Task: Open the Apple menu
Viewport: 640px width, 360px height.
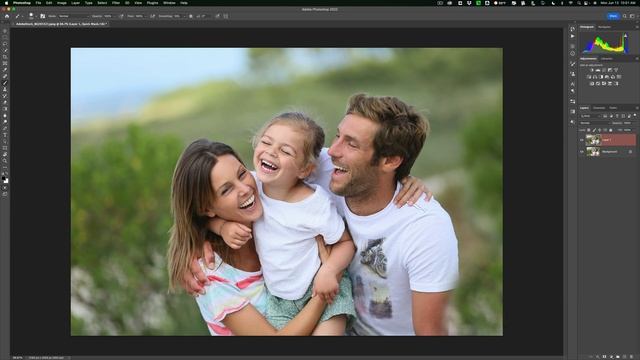Action: coord(6,3)
